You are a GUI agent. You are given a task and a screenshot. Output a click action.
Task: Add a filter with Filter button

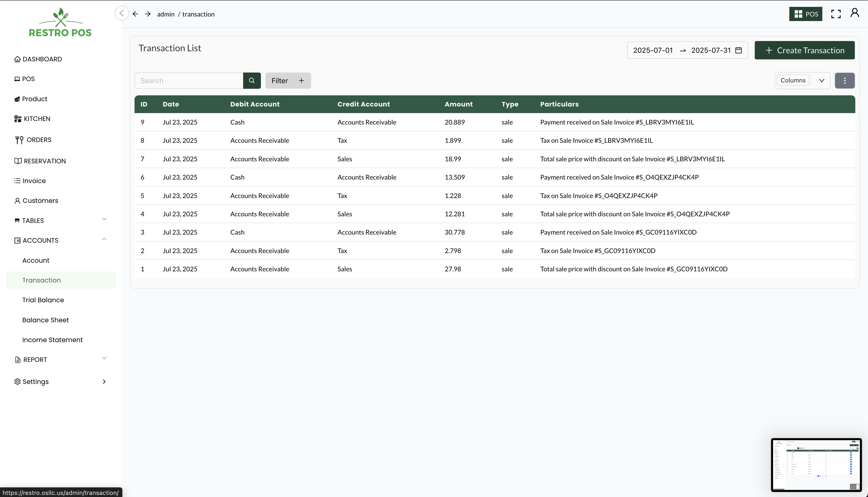click(x=288, y=81)
